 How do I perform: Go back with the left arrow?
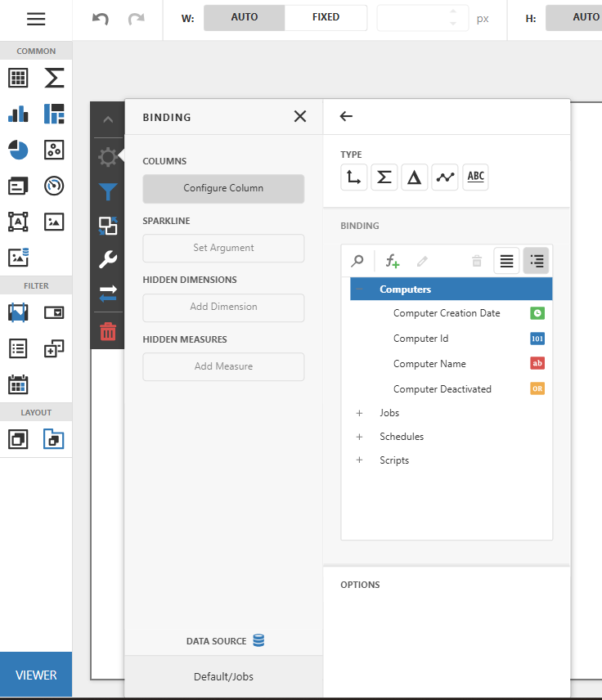[x=346, y=116]
